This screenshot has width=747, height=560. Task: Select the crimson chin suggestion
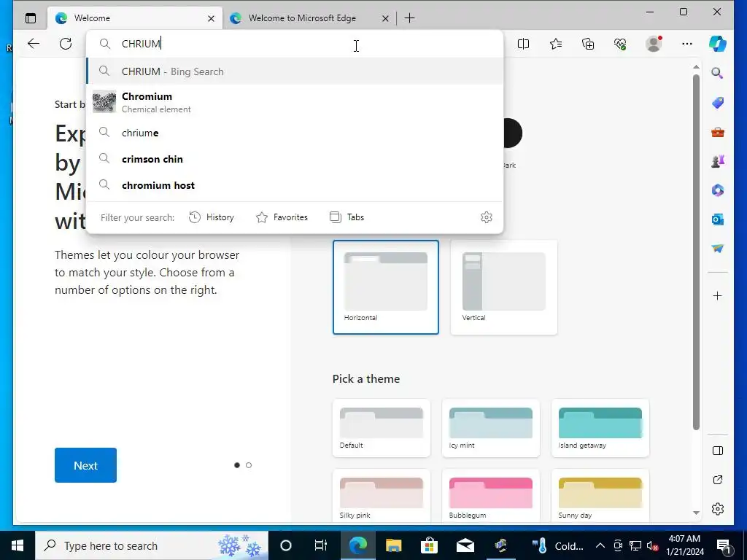295,159
